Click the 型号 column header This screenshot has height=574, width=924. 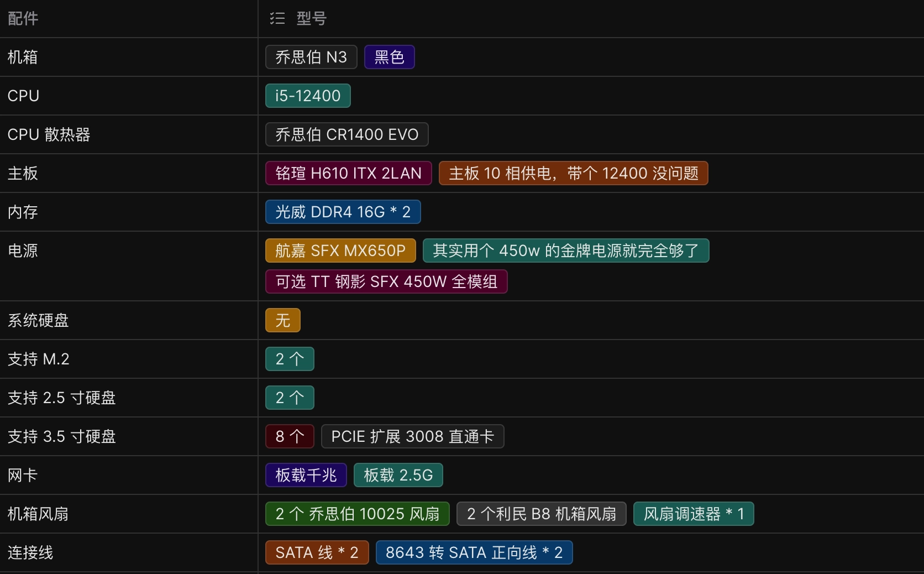312,19
